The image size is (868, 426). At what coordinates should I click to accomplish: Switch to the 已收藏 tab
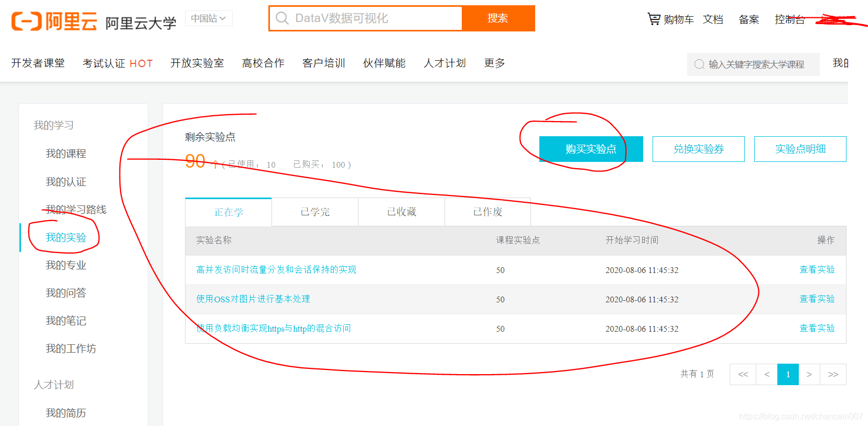tap(402, 212)
